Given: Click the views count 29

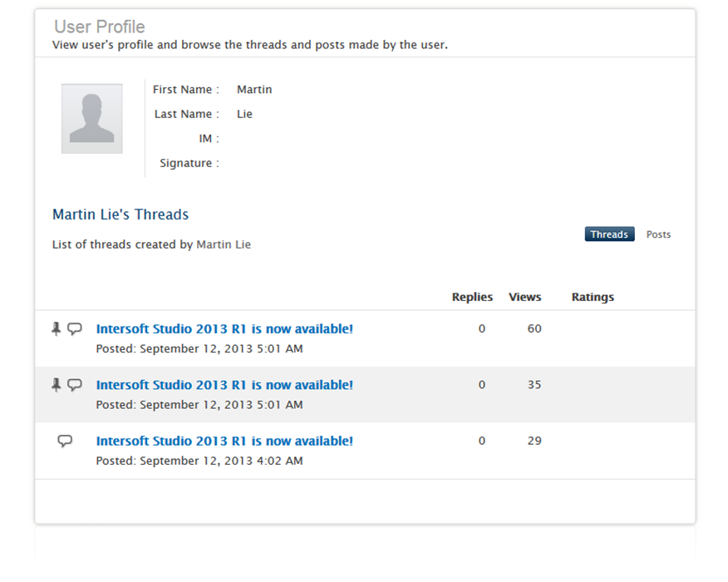Looking at the screenshot, I should click(x=534, y=441).
